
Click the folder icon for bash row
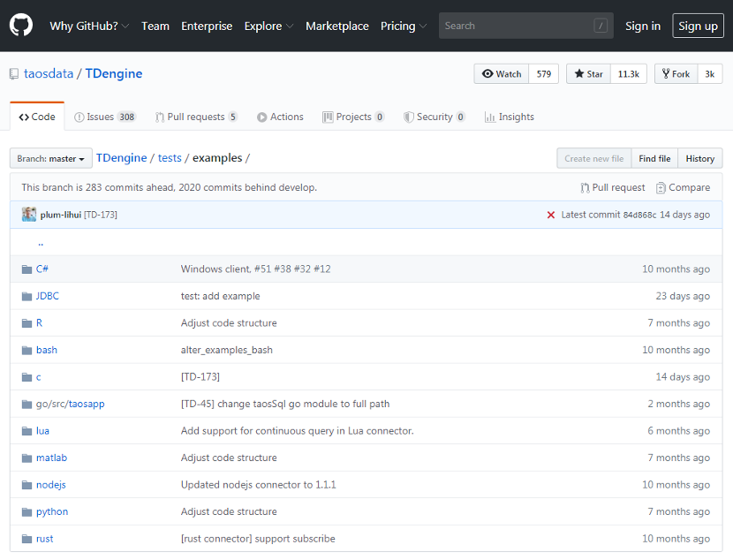(26, 350)
